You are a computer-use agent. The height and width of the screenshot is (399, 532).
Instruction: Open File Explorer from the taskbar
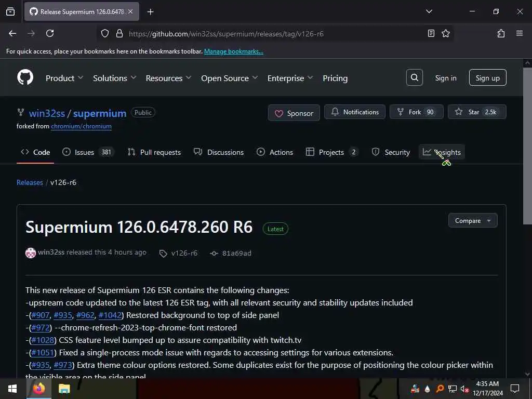[x=64, y=389]
